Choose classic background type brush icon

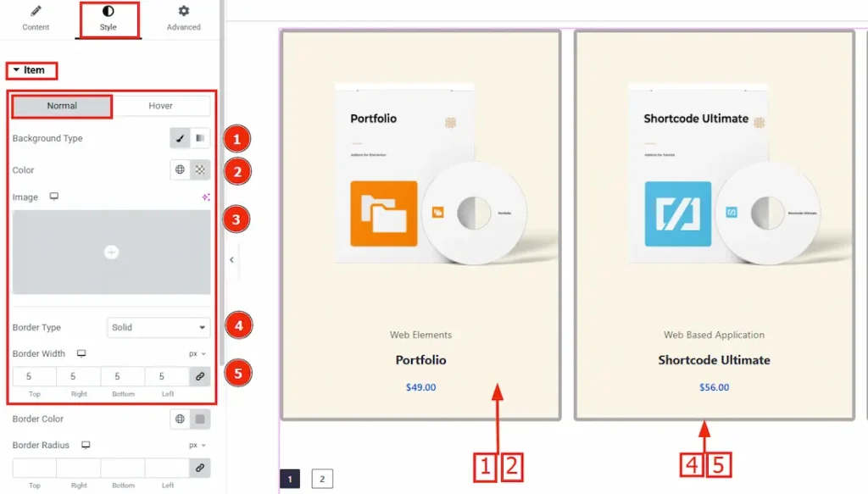180,138
